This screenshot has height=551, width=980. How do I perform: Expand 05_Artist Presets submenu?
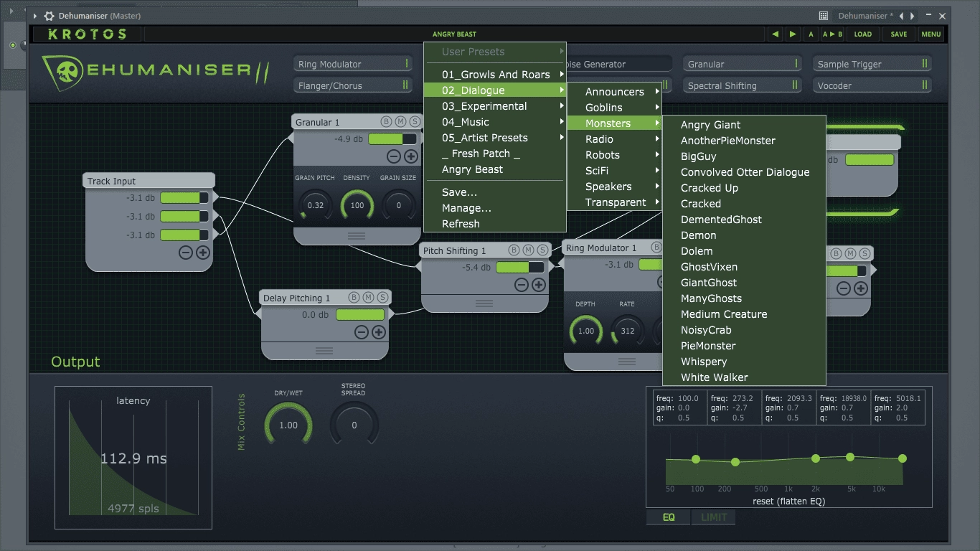tap(495, 138)
